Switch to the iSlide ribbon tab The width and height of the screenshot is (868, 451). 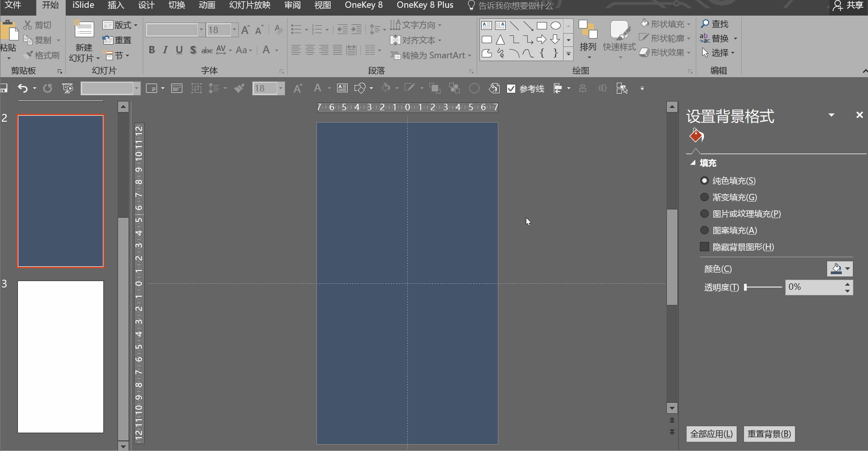click(83, 5)
